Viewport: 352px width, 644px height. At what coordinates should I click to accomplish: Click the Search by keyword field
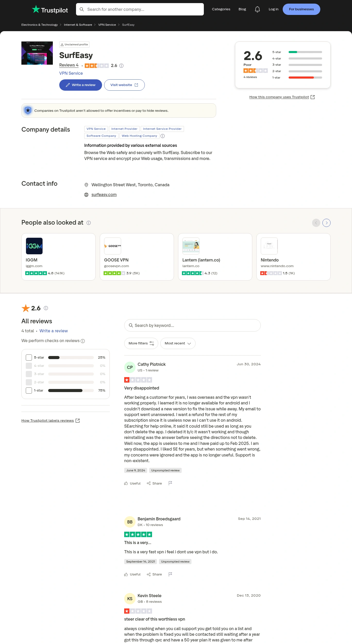(192, 326)
